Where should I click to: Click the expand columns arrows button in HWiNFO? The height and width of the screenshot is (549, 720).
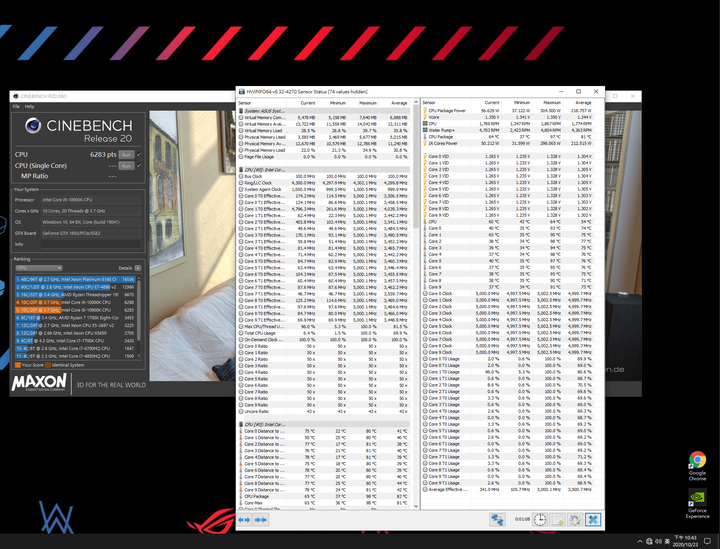(x=244, y=520)
